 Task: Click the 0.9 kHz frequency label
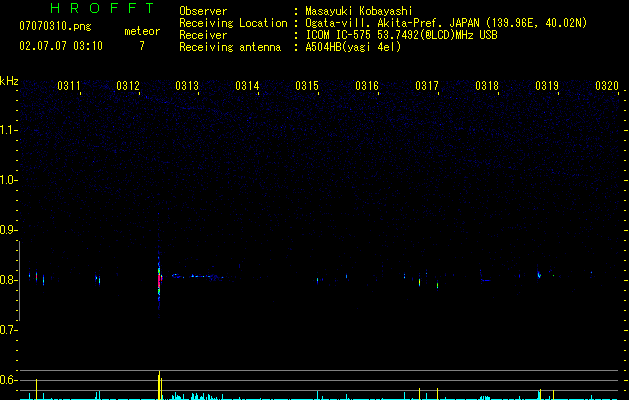tap(8, 230)
